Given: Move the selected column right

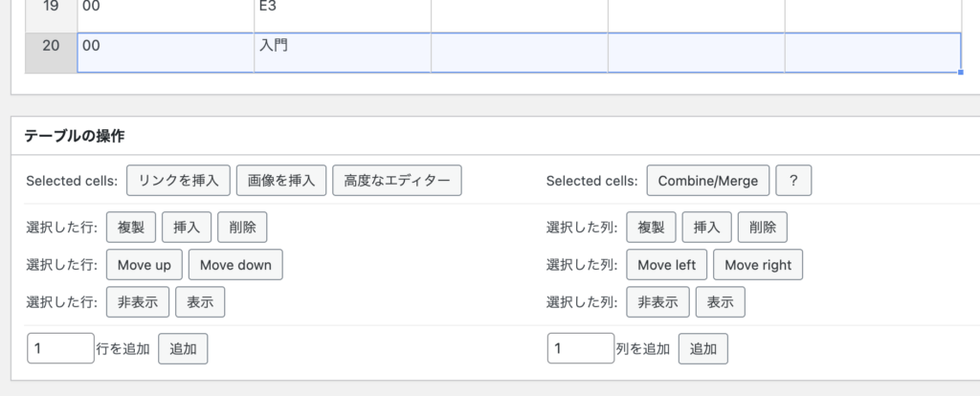Looking at the screenshot, I should tap(758, 265).
